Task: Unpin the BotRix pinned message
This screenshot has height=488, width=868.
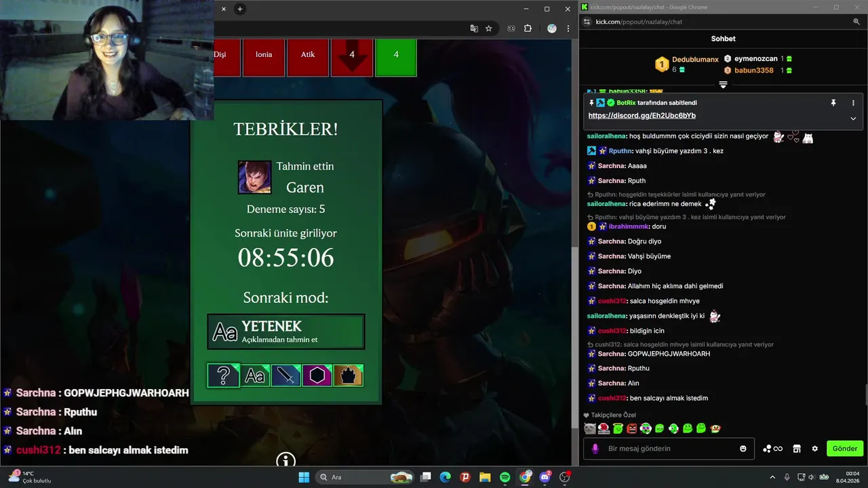Action: pos(833,103)
